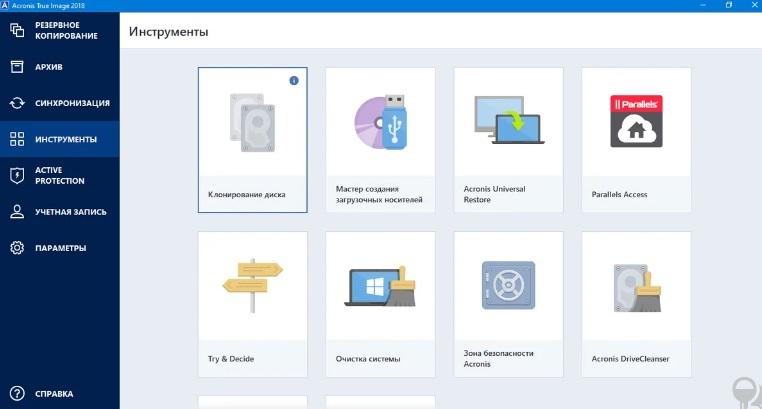
Task: Click the Инструменты page heading
Action: (x=169, y=32)
